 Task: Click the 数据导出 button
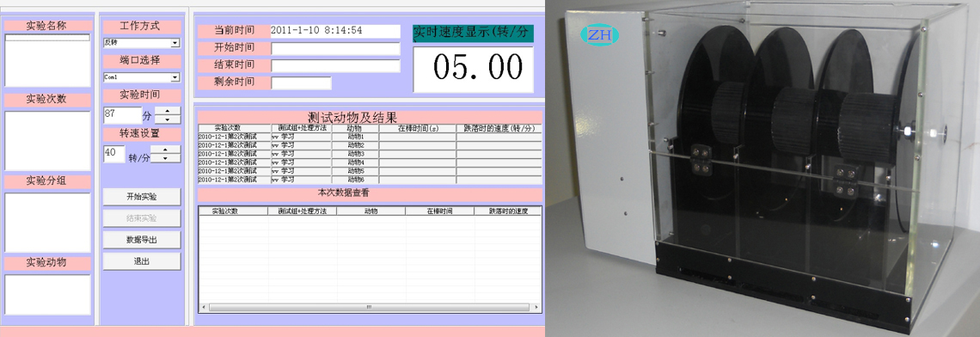click(x=142, y=240)
